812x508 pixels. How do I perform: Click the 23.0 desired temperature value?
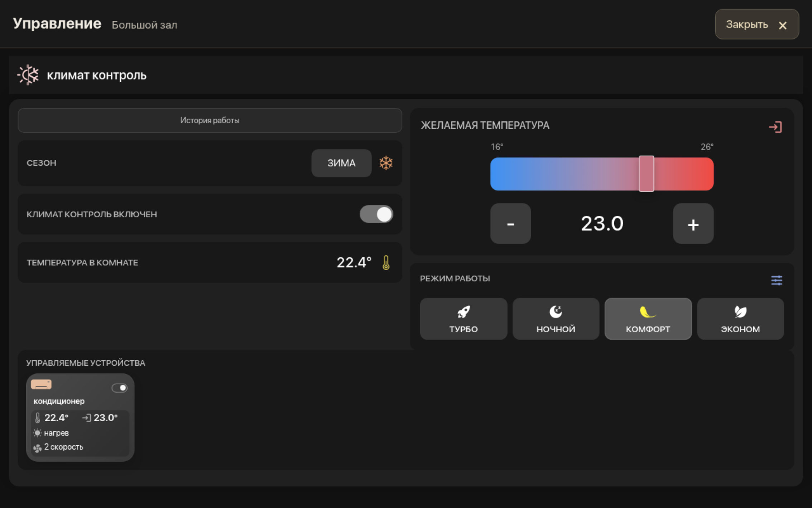(602, 224)
